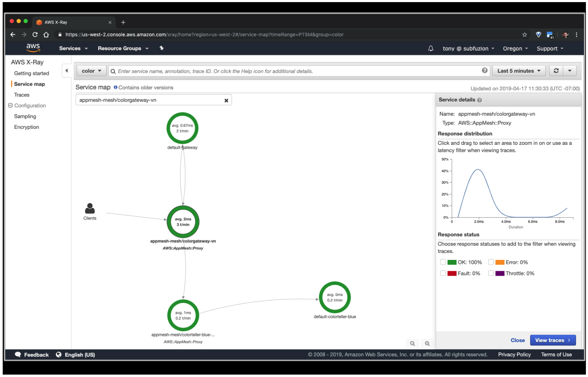Click the search help question mark icon

pyautogui.click(x=484, y=70)
